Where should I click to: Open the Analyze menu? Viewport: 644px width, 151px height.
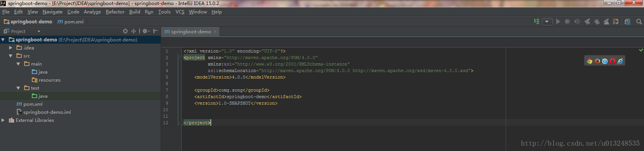pyautogui.click(x=92, y=12)
